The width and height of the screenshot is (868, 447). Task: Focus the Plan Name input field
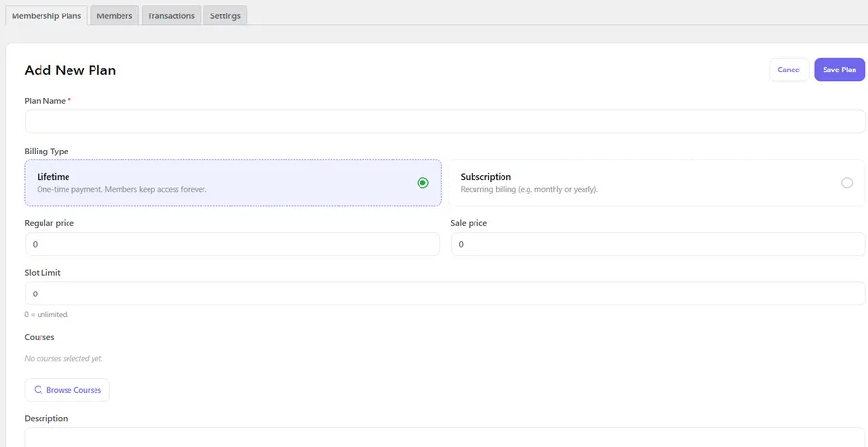tap(445, 122)
